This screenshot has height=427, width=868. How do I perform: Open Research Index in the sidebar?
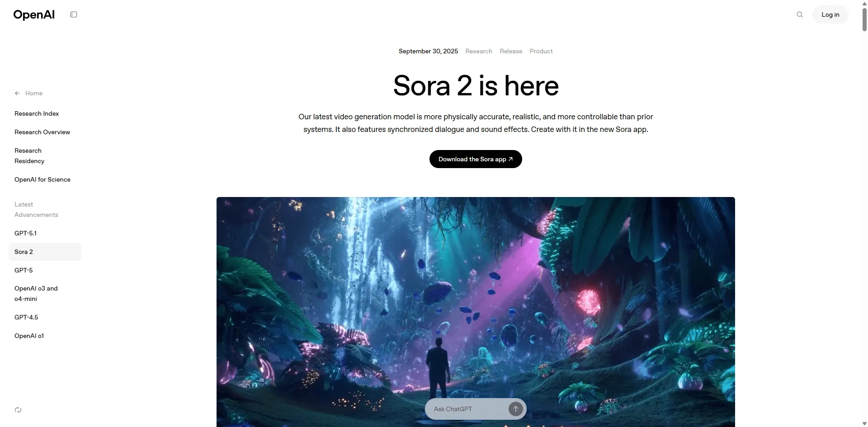(x=37, y=113)
